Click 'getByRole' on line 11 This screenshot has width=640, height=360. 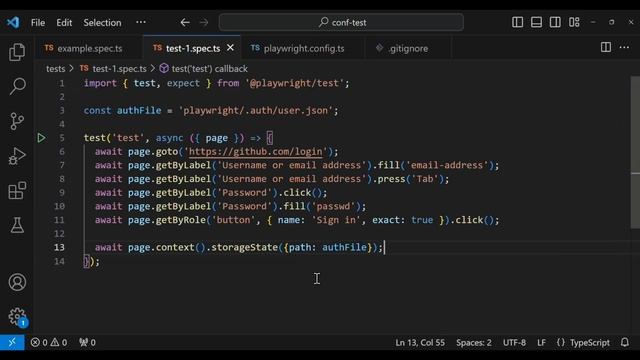point(181,220)
